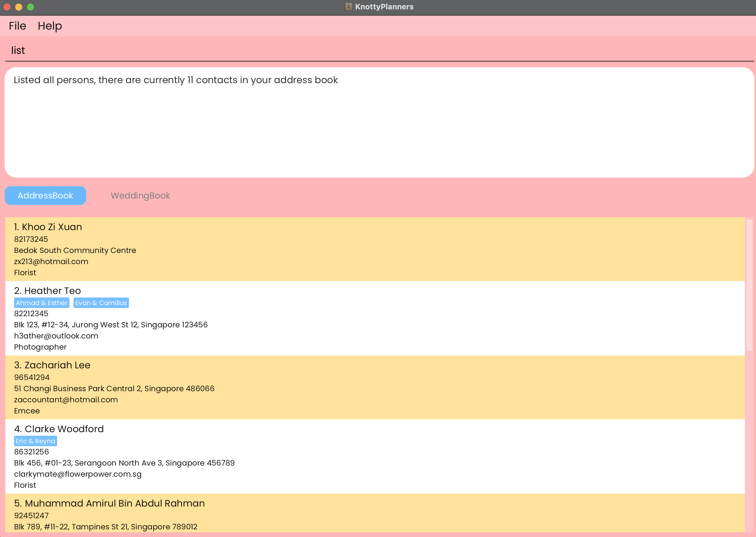Click the 'Evan & Camillus' wedding tag
Screen dimensions: 756x537
click(101, 303)
